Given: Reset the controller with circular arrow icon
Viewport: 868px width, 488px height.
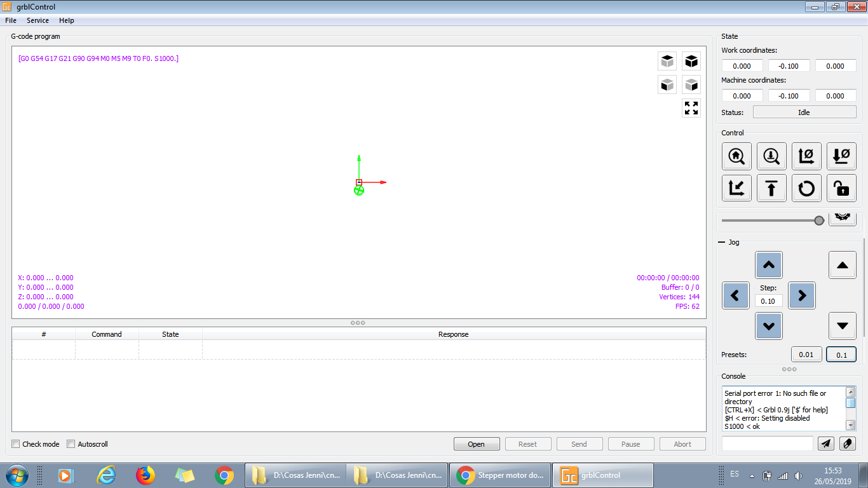Looking at the screenshot, I should tap(806, 188).
